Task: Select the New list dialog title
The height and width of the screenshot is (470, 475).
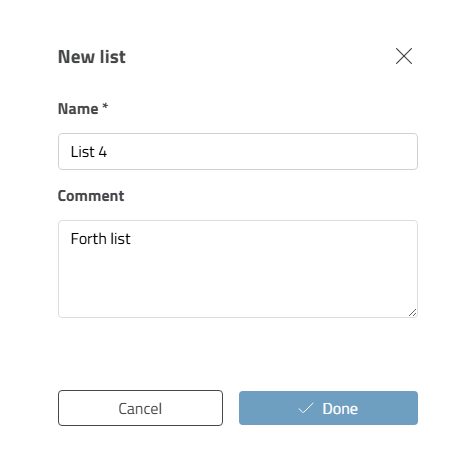Action: coord(92,57)
